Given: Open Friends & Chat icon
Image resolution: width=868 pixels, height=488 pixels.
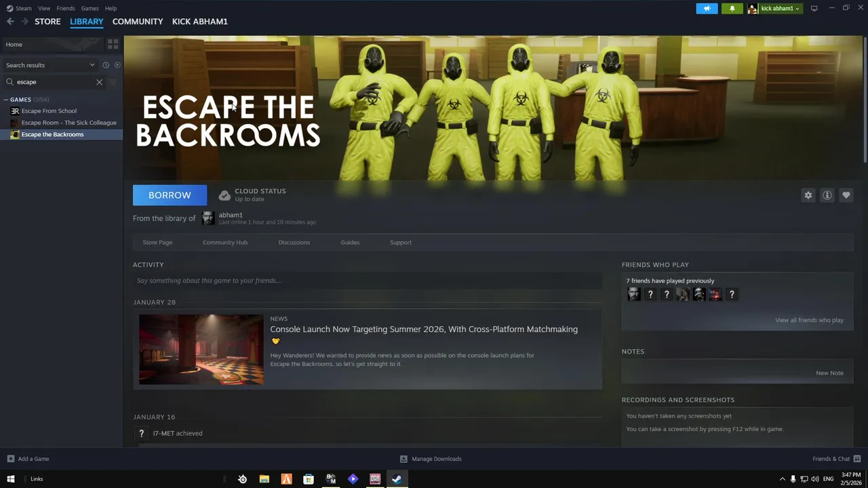Looking at the screenshot, I should click(x=857, y=459).
